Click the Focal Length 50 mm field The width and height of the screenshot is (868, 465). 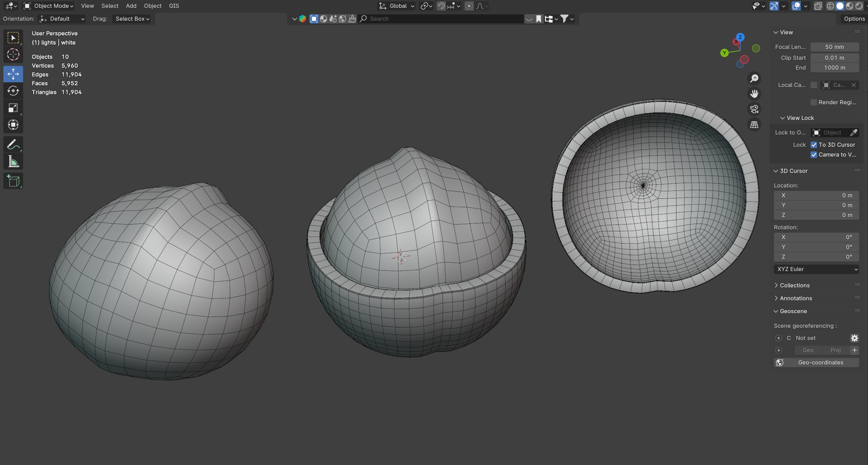coord(834,47)
